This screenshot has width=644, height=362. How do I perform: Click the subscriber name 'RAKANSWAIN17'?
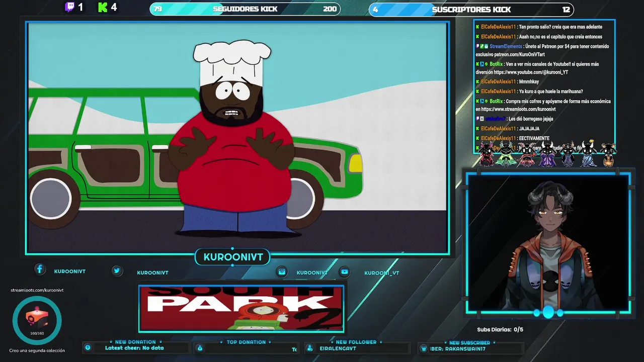click(465, 348)
